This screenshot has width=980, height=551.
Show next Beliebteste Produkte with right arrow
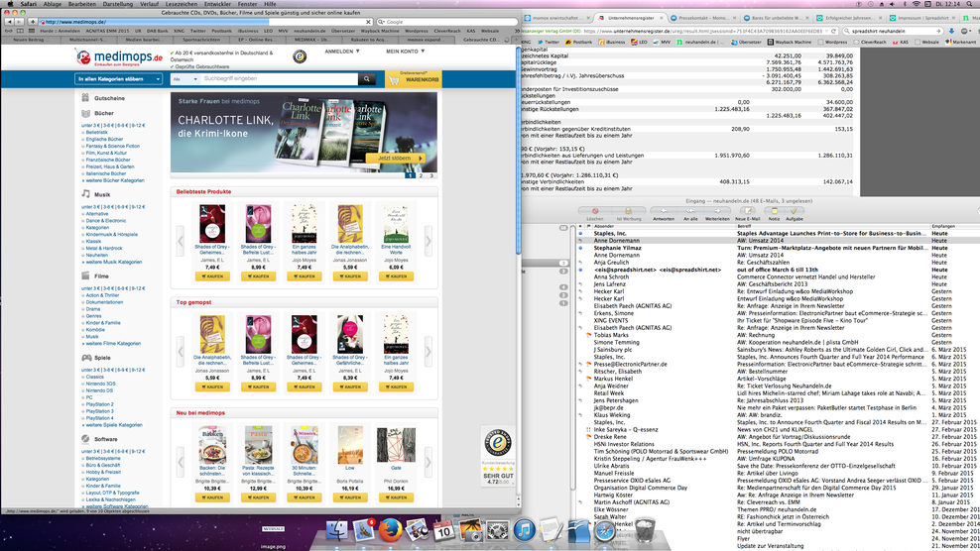coord(429,241)
